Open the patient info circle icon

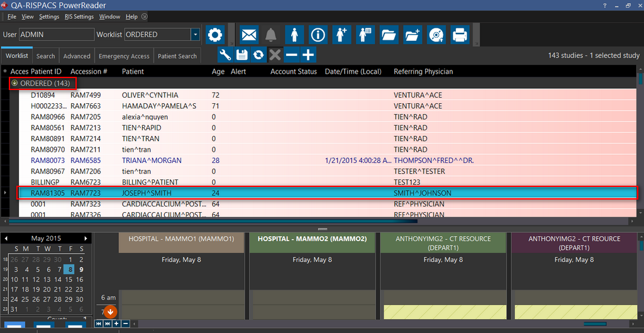coord(318,35)
